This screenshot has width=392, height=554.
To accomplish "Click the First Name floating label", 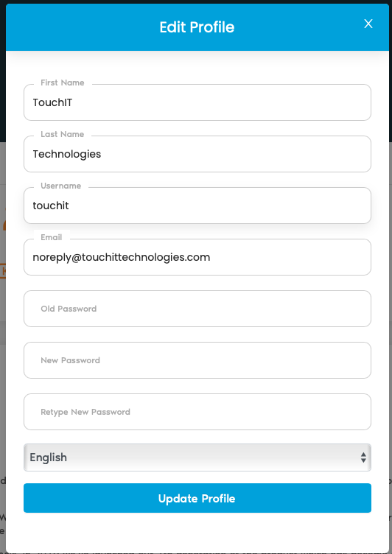I will 62,83.
